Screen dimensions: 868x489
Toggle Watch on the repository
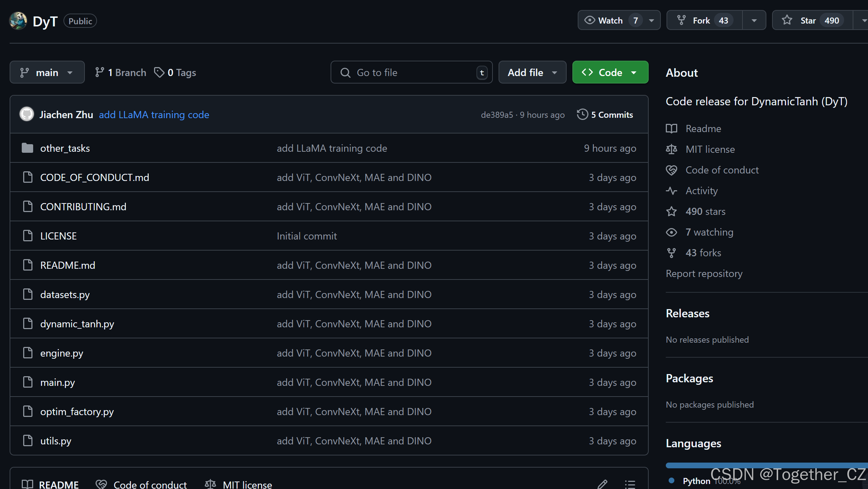610,20
